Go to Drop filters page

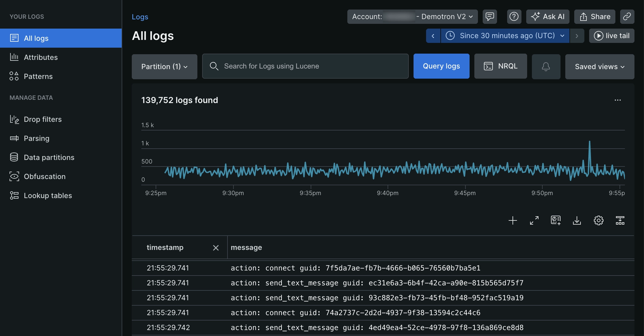point(43,119)
